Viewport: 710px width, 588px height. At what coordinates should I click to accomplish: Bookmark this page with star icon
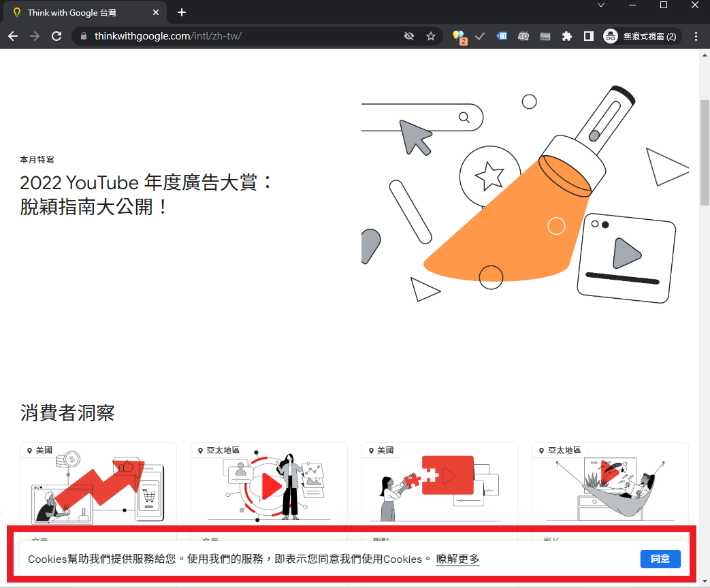[x=431, y=36]
